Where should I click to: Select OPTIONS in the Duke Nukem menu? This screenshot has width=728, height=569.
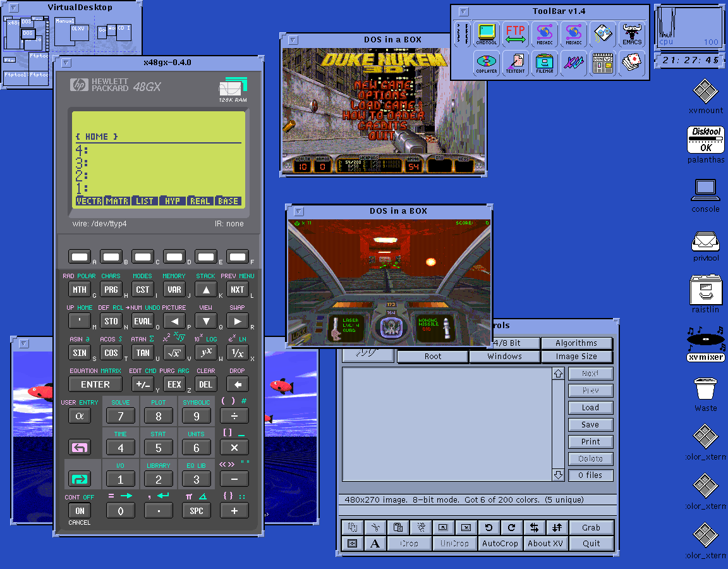pos(382,95)
